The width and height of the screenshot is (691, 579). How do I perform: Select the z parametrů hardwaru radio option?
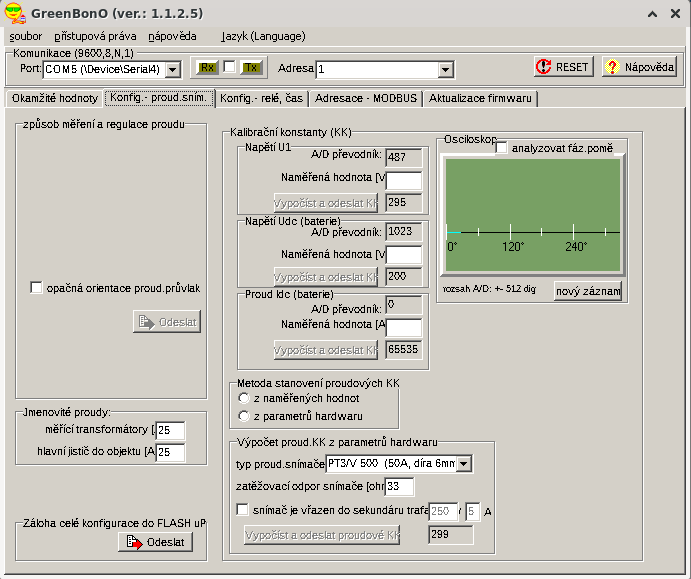[243, 415]
